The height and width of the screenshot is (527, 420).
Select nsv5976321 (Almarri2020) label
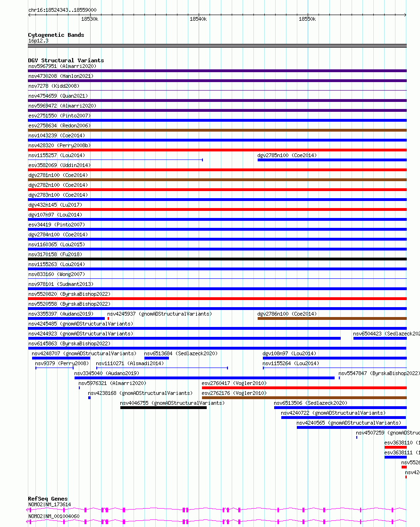click(112, 384)
